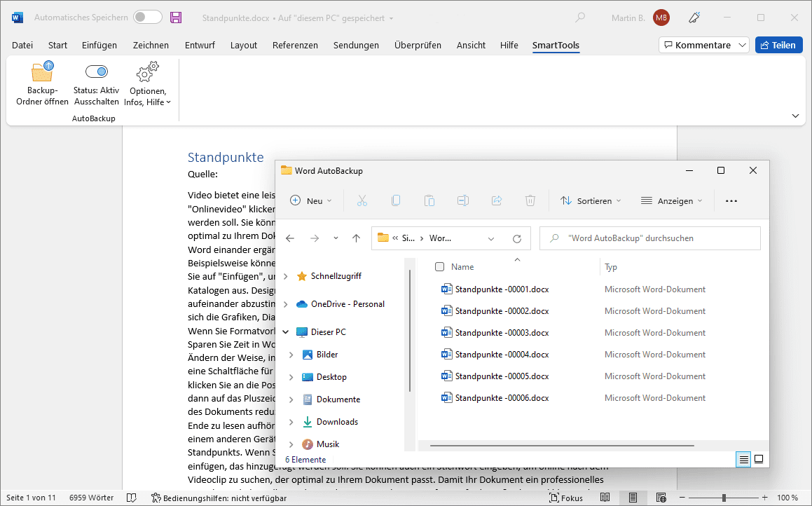Toggle the AutoBackup Status Aktiv switch
Viewport: 812px width, 506px height.
point(97,71)
